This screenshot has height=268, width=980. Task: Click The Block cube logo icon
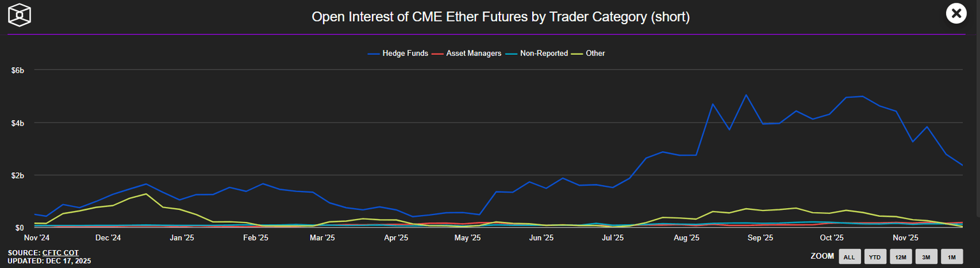tap(20, 14)
